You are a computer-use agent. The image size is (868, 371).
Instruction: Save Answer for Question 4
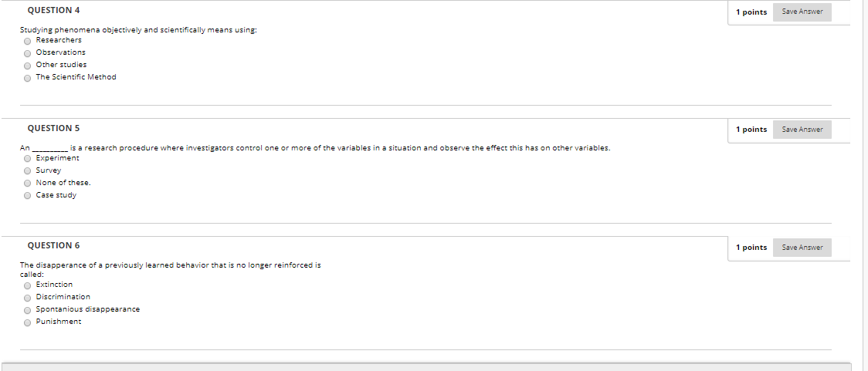[x=802, y=12]
